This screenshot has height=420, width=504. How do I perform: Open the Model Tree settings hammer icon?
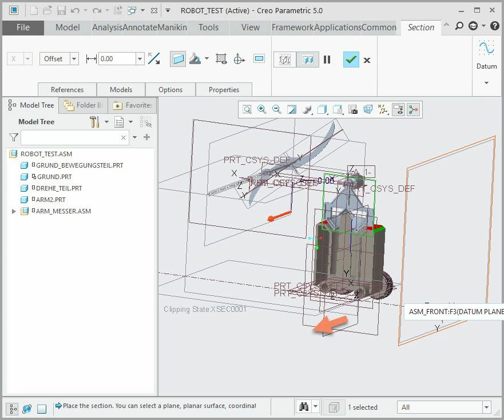[x=94, y=122]
